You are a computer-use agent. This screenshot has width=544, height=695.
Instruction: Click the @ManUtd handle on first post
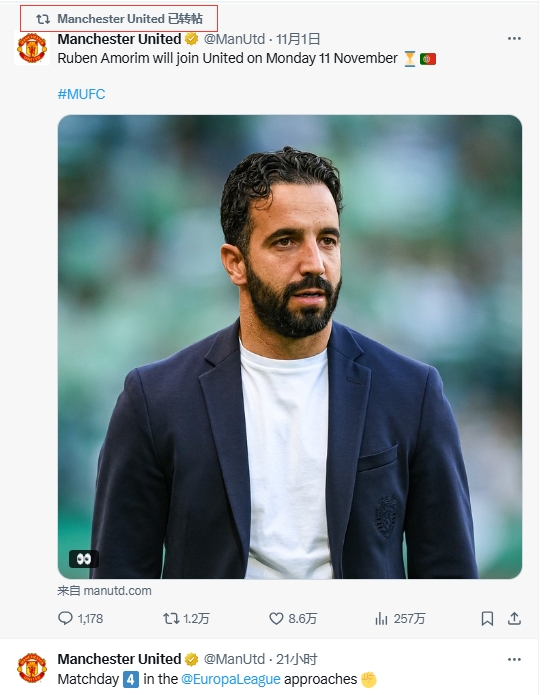click(234, 39)
